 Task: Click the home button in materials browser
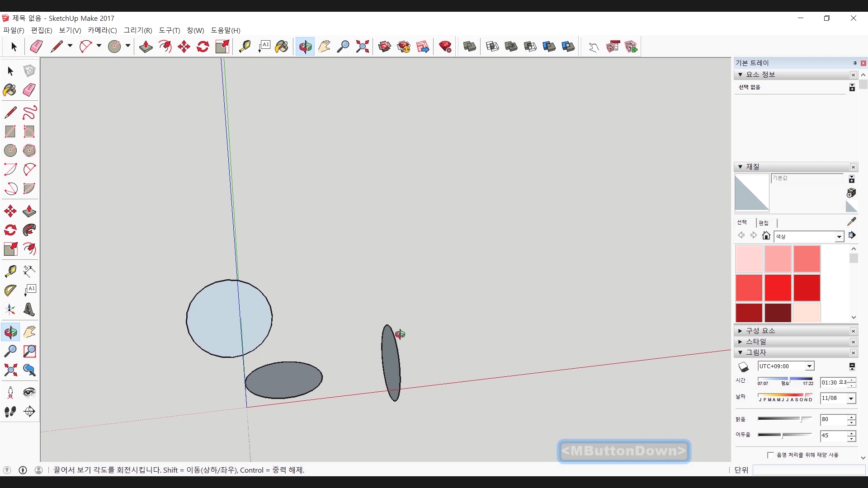pyautogui.click(x=766, y=235)
